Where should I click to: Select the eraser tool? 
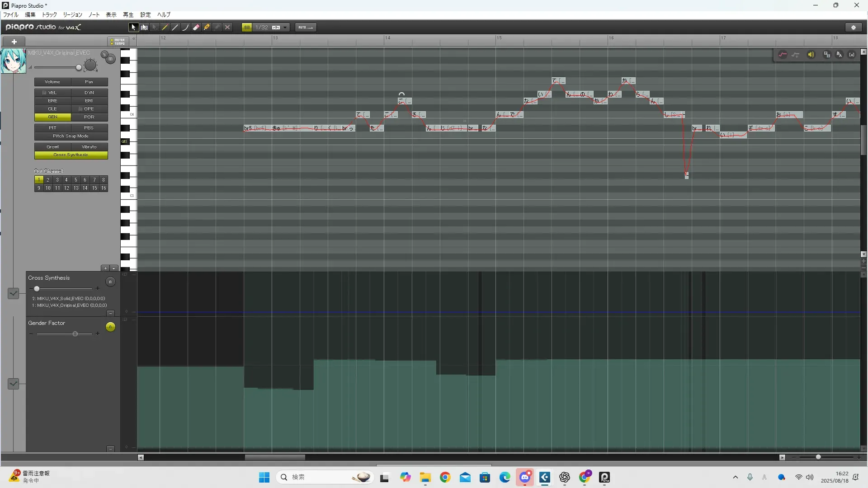[x=196, y=28]
